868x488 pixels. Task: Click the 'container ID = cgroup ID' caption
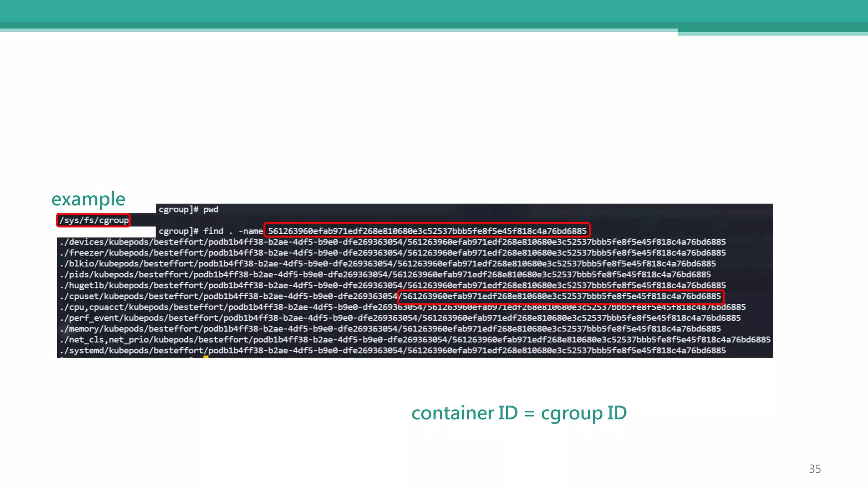point(519,413)
